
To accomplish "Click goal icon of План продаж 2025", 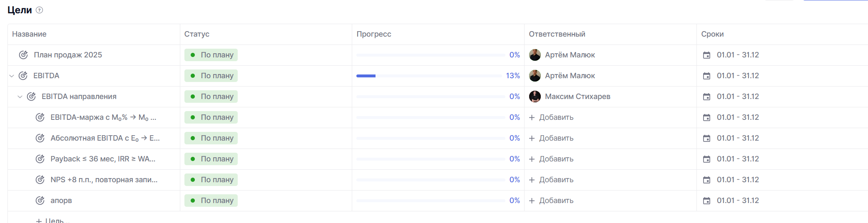I will point(24,55).
